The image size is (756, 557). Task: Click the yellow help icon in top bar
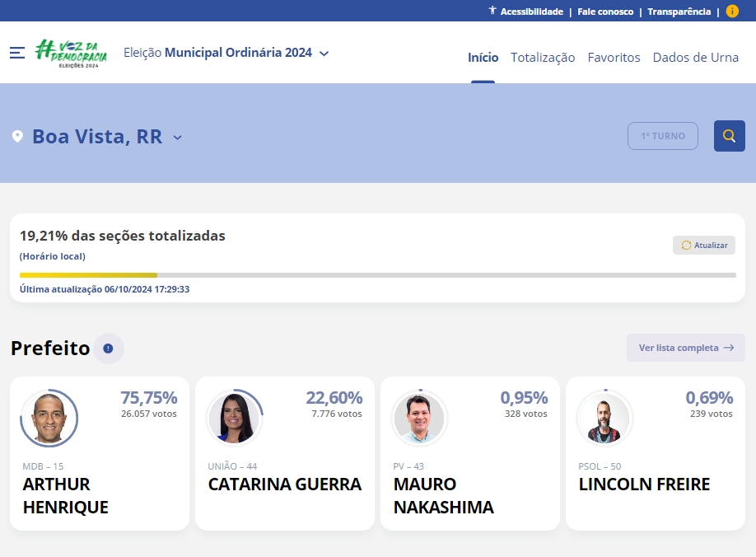pos(731,11)
